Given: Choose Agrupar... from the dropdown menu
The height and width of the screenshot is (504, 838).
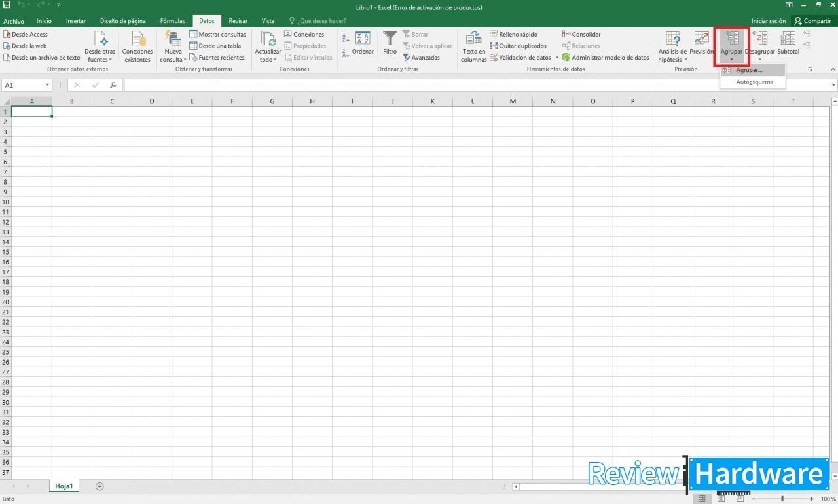Looking at the screenshot, I should pos(752,70).
